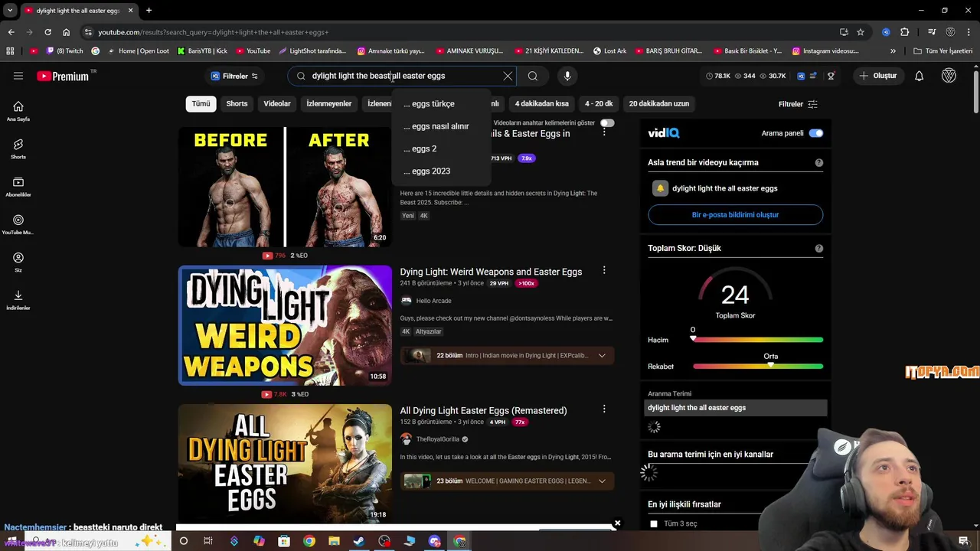Go to YouTube Premium home logo

pyautogui.click(x=63, y=76)
